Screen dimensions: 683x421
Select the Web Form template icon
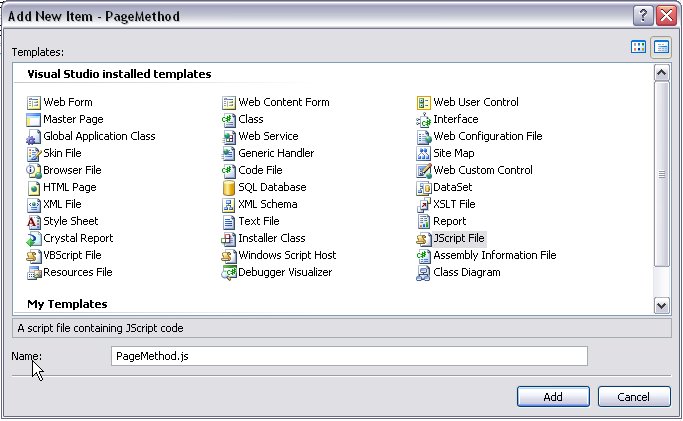click(x=34, y=102)
